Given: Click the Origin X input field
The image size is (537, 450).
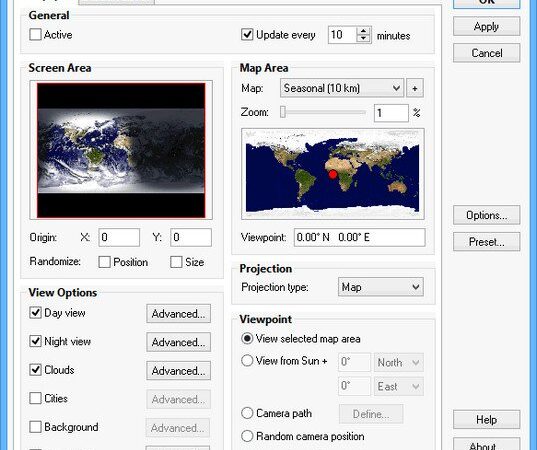Looking at the screenshot, I should click(x=119, y=237).
